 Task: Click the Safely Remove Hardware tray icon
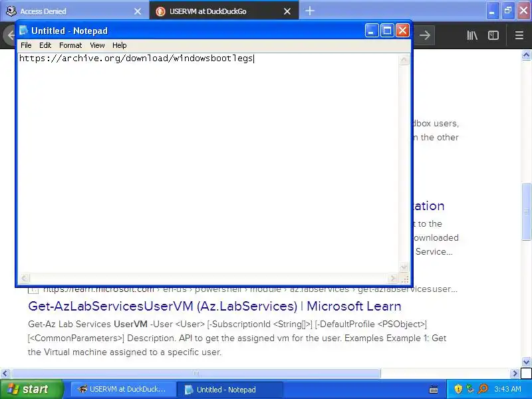[x=470, y=389]
